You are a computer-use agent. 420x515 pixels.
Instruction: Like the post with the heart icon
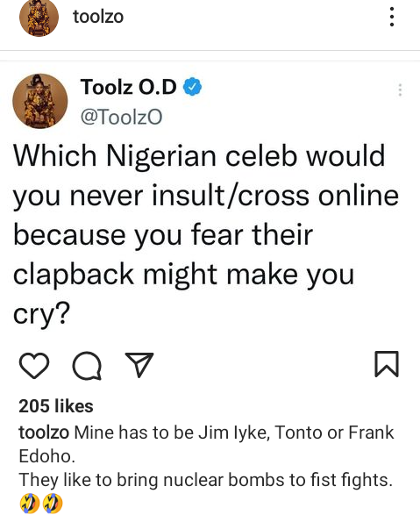[x=34, y=365]
